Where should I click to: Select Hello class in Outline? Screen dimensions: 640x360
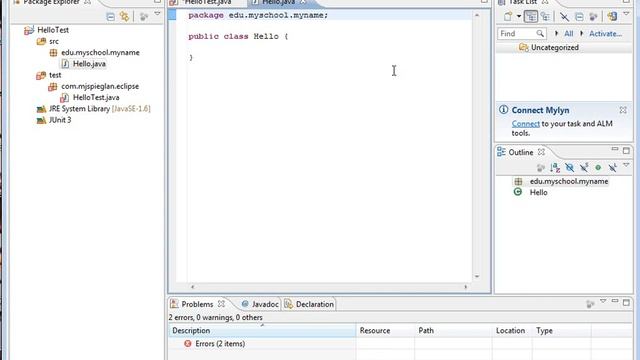coord(538,192)
